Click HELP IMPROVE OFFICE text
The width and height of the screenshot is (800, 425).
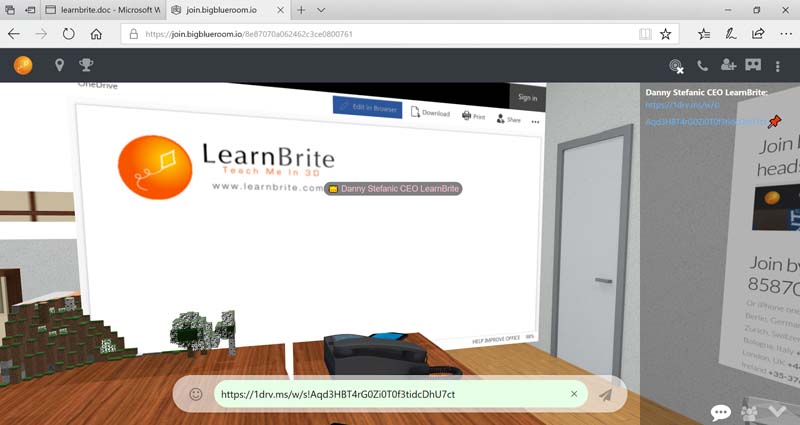point(496,339)
